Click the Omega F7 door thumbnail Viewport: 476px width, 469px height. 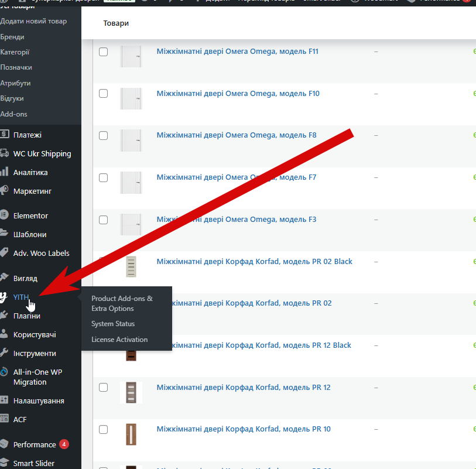pos(131,183)
